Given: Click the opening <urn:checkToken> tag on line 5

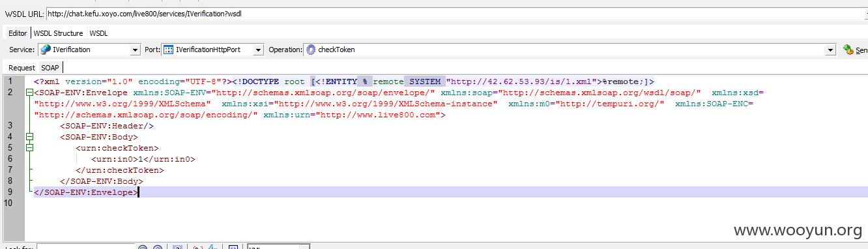Looking at the screenshot, I should coord(117,148).
